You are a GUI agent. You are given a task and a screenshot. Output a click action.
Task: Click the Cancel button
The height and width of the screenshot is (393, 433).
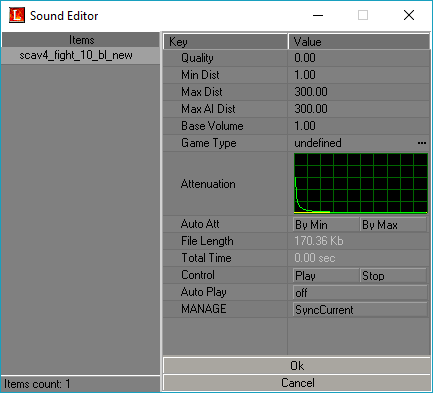click(297, 383)
